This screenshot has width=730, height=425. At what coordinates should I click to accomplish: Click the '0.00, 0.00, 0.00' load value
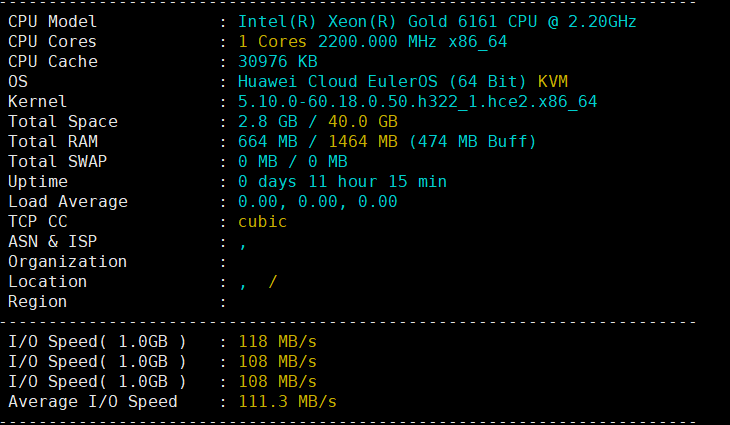click(x=318, y=202)
